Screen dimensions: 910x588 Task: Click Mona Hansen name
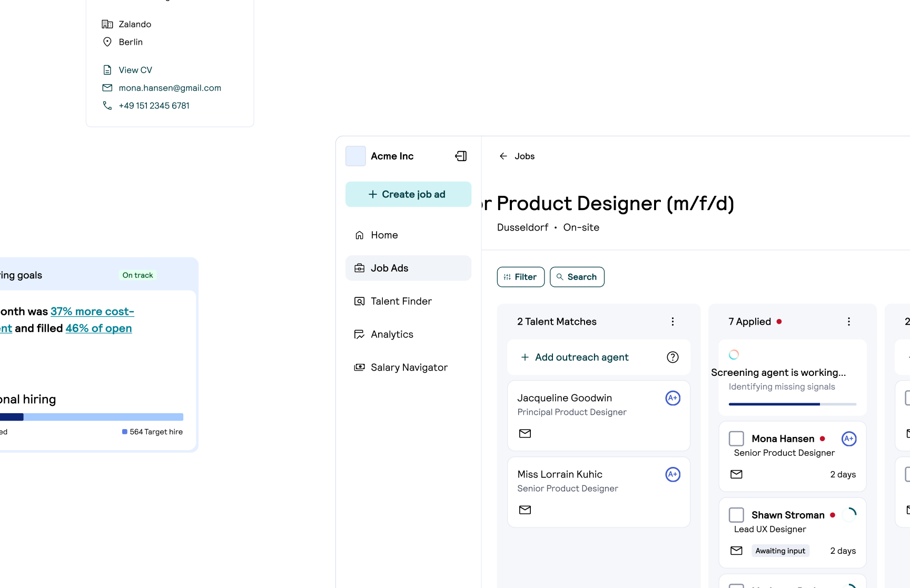(783, 438)
